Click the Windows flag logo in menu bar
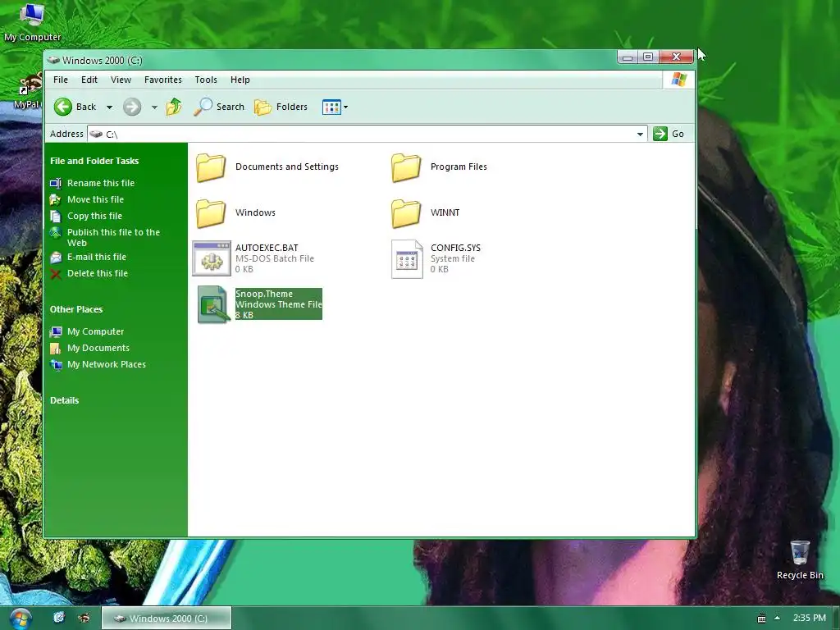The image size is (840, 630). tap(678, 80)
